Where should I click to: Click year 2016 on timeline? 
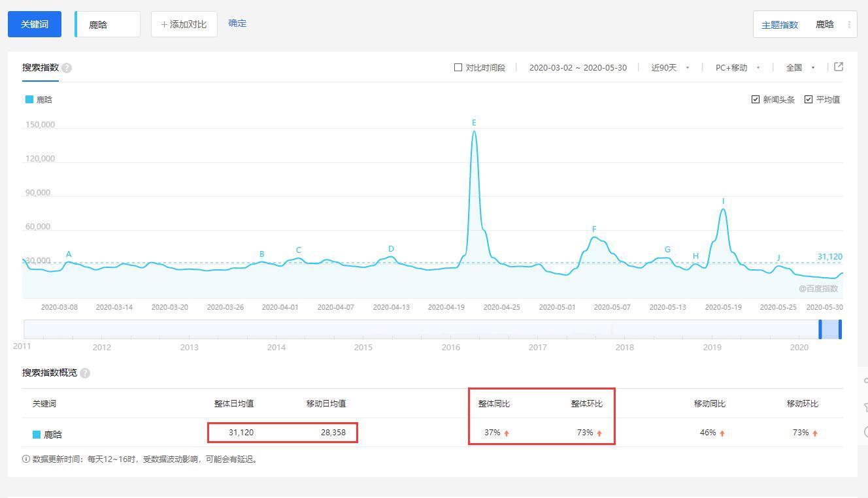[x=450, y=347]
